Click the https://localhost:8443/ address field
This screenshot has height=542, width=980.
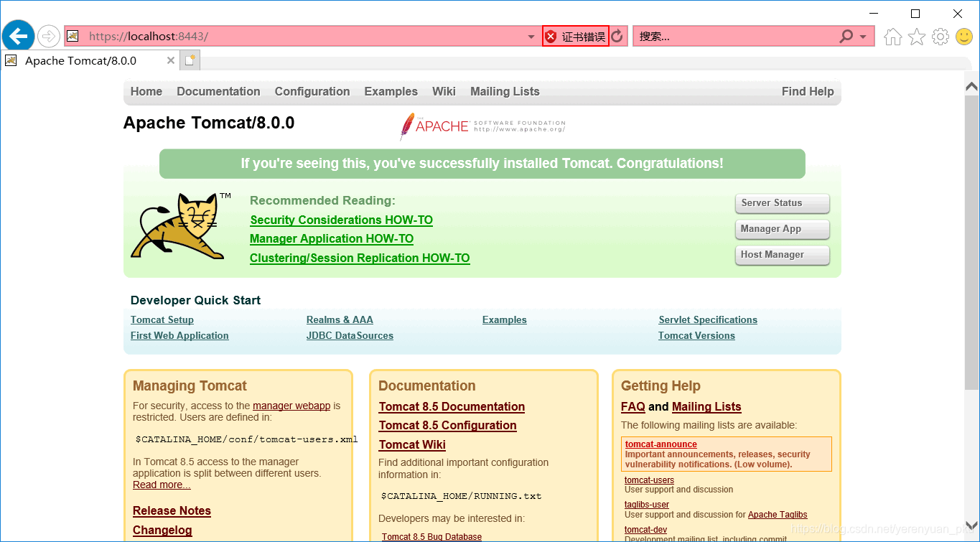tap(302, 37)
